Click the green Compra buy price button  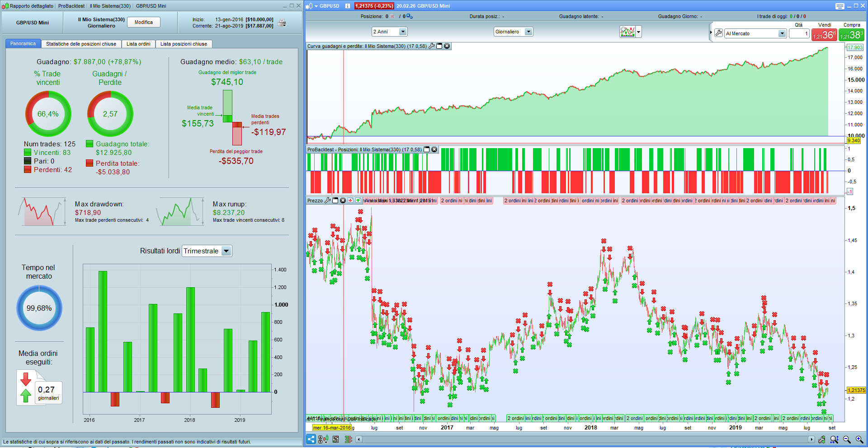click(x=852, y=35)
